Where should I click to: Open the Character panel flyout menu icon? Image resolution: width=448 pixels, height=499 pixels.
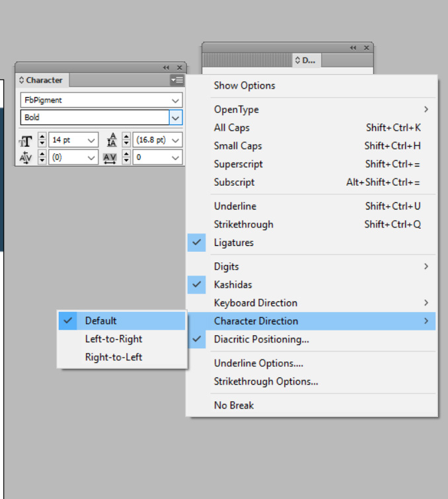point(177,80)
